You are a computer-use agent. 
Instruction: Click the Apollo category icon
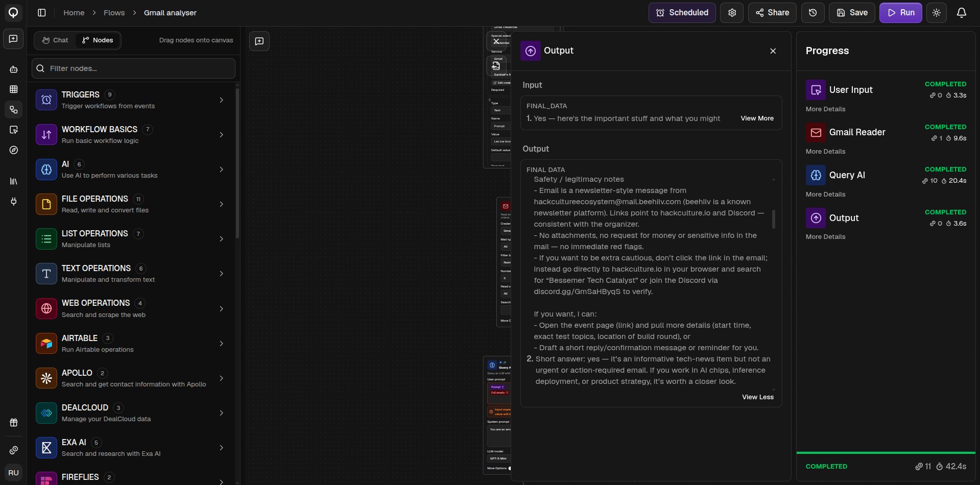(x=46, y=378)
